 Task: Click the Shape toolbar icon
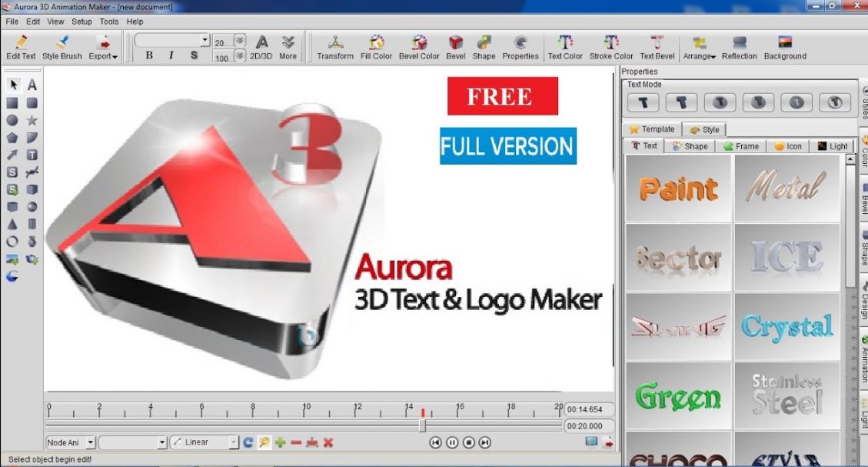(x=484, y=48)
